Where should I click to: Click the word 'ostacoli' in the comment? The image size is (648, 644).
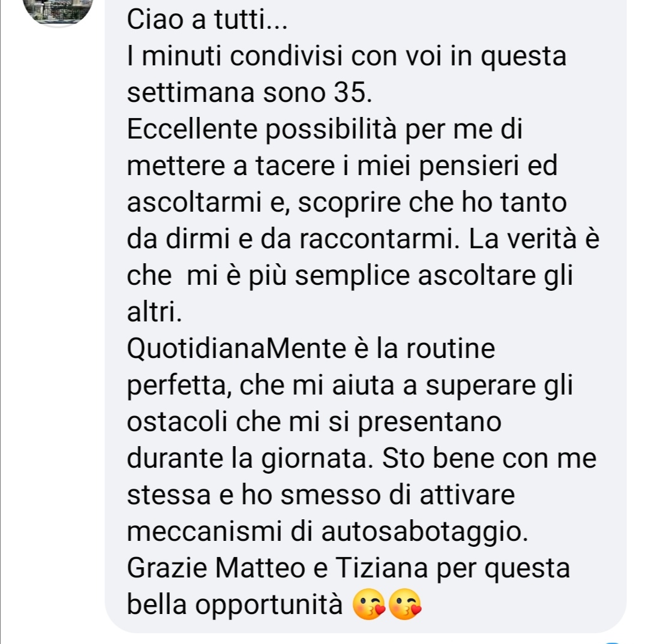[x=177, y=422]
